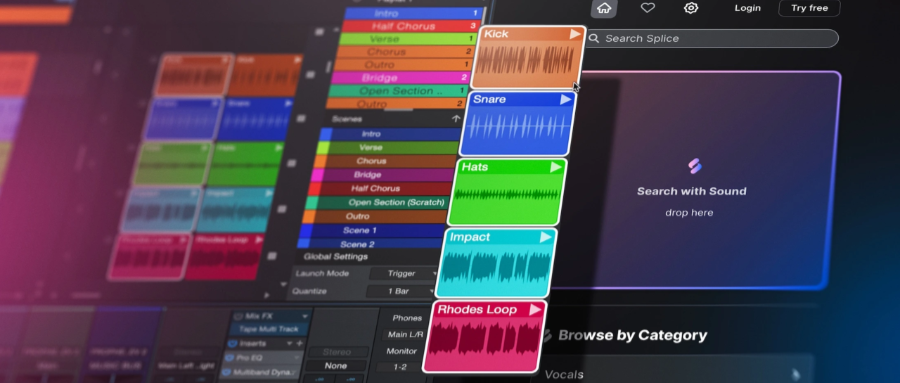Open the Launch Mode Trigger dropdown
This screenshot has height=383, width=900.
click(404, 273)
